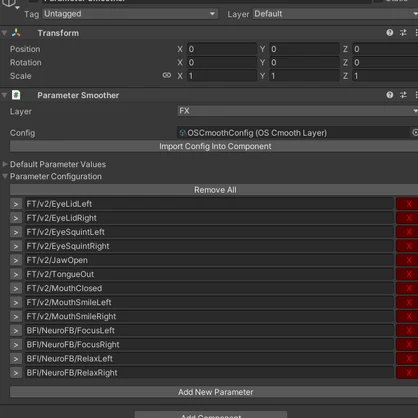The width and height of the screenshot is (418, 418).
Task: Click Import Config Into Component button
Action: 214,146
